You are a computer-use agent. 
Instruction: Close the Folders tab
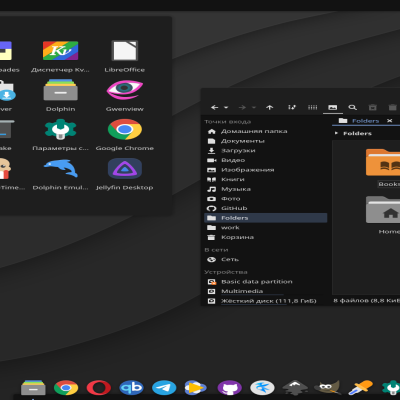tap(389, 121)
